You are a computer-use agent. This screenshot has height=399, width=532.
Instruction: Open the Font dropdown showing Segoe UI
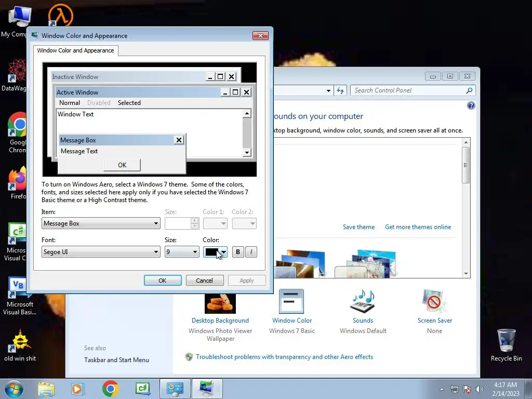click(101, 252)
